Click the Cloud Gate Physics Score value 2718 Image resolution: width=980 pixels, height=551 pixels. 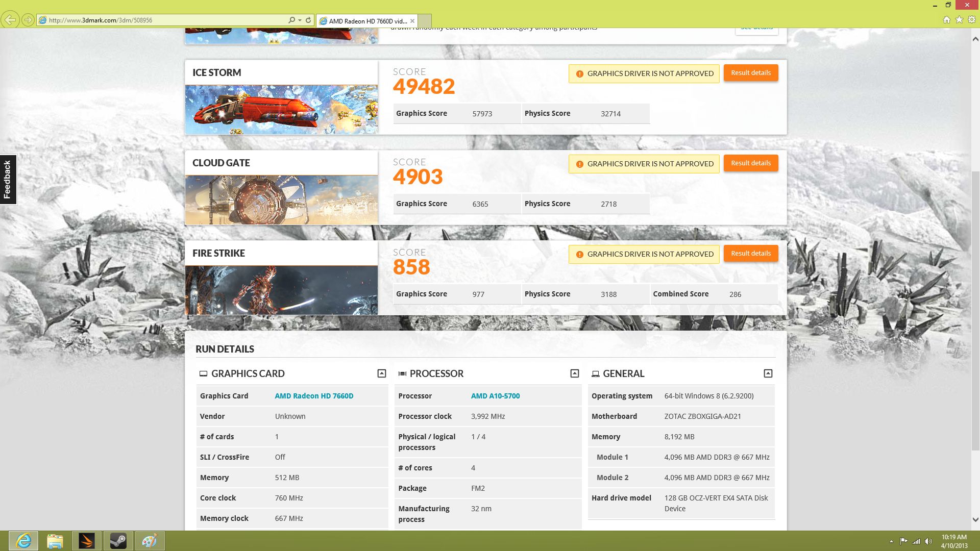pos(609,204)
